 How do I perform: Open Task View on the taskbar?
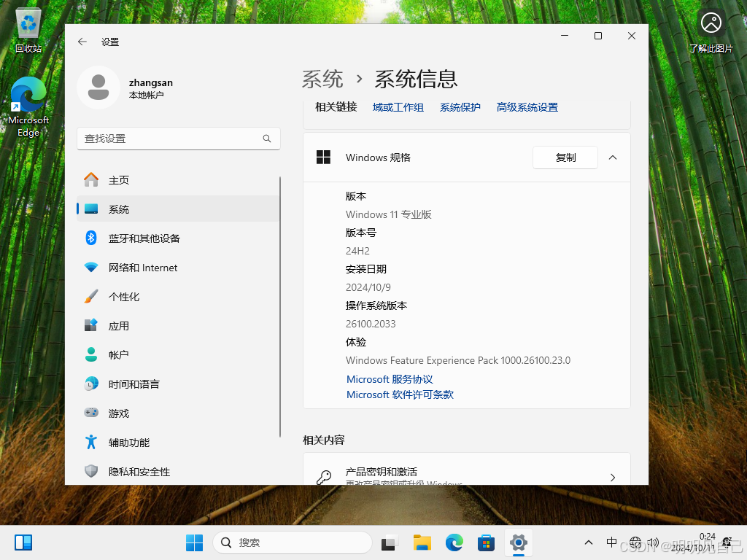(x=390, y=542)
